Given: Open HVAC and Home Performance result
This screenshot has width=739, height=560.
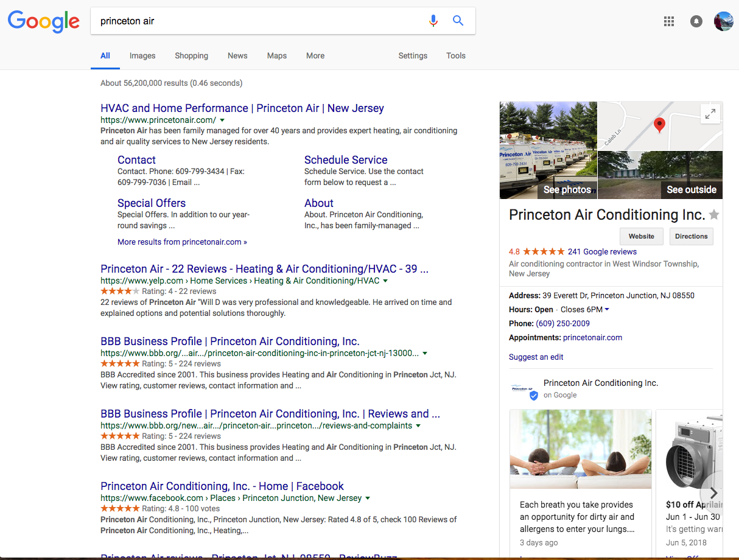Looking at the screenshot, I should pyautogui.click(x=242, y=108).
